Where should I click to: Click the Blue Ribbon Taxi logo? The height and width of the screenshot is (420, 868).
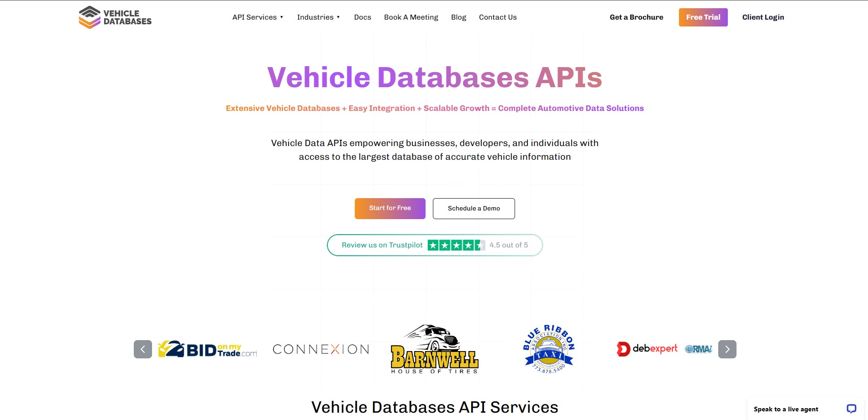click(x=548, y=349)
